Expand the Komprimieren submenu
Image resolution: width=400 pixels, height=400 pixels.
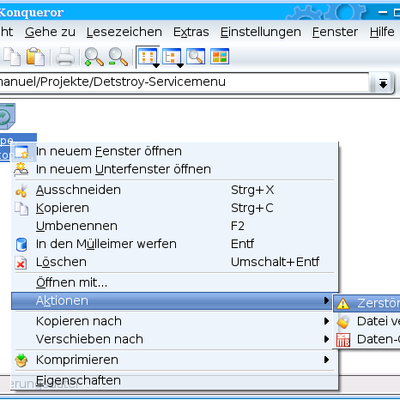[175, 360]
